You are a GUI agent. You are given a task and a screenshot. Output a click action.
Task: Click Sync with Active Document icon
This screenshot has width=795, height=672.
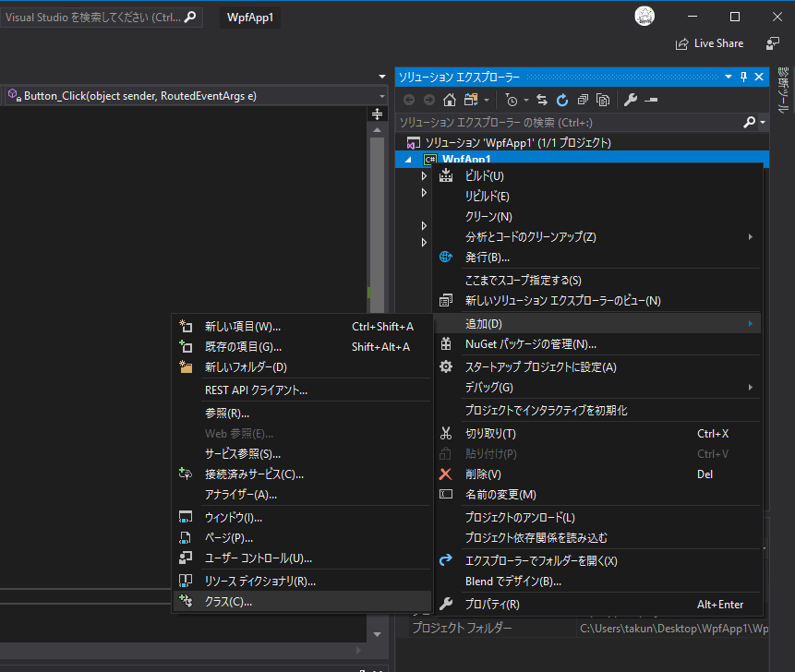coord(542,100)
